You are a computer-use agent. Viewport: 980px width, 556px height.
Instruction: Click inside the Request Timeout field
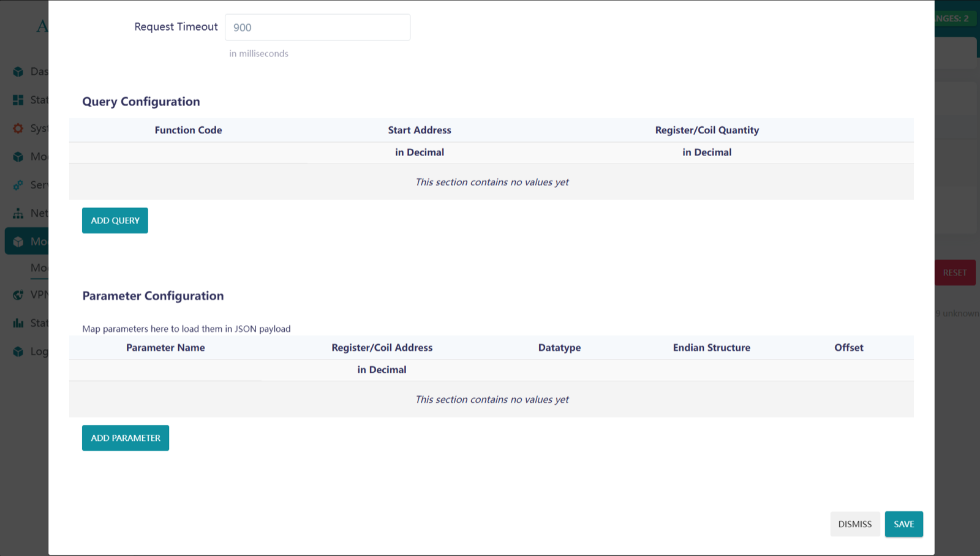[317, 27]
